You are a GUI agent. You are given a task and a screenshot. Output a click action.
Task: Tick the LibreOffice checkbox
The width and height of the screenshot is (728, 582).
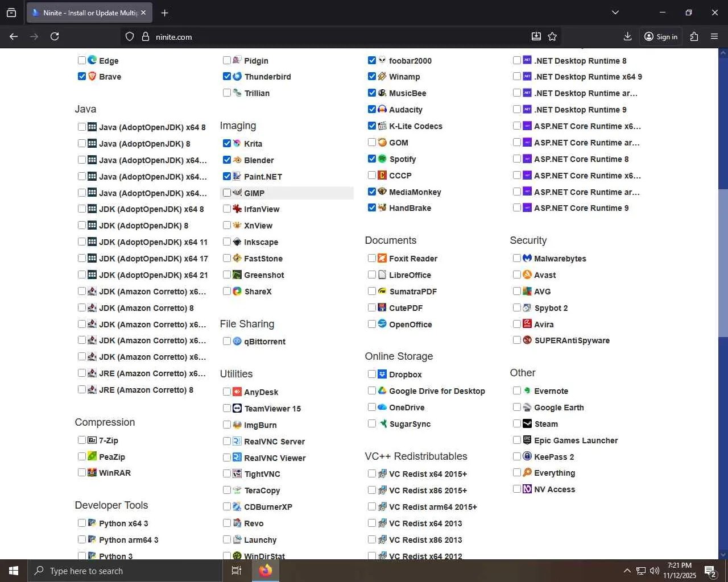point(372,275)
